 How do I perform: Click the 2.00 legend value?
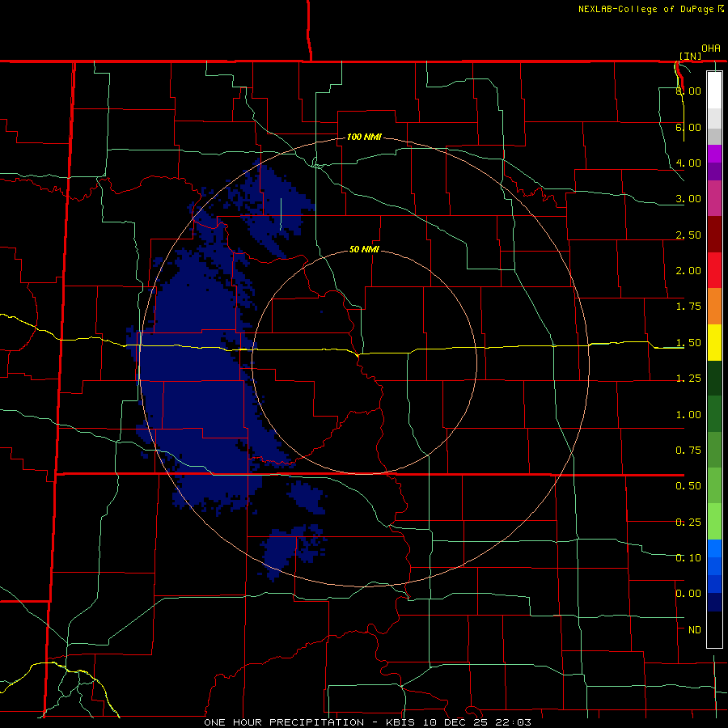pos(688,271)
